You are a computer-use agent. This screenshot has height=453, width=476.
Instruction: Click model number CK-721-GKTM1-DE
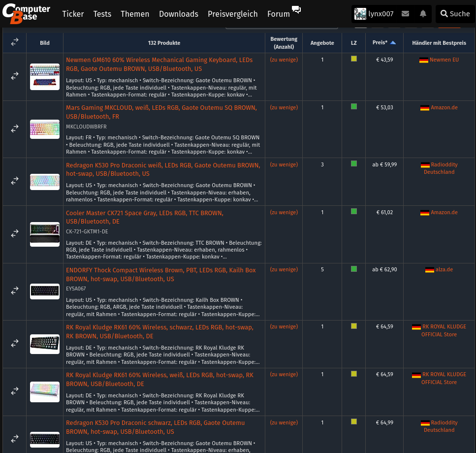[87, 231]
